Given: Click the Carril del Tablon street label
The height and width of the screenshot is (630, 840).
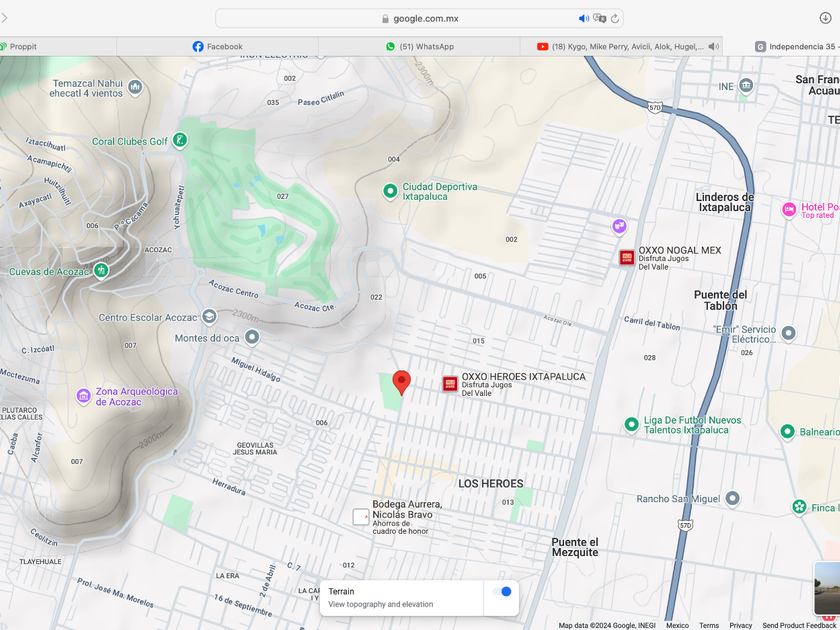Looking at the screenshot, I should click(x=652, y=323).
